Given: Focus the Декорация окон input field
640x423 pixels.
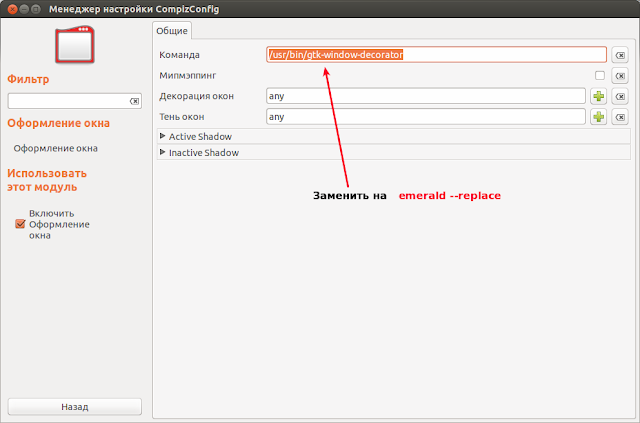Looking at the screenshot, I should (x=426, y=96).
